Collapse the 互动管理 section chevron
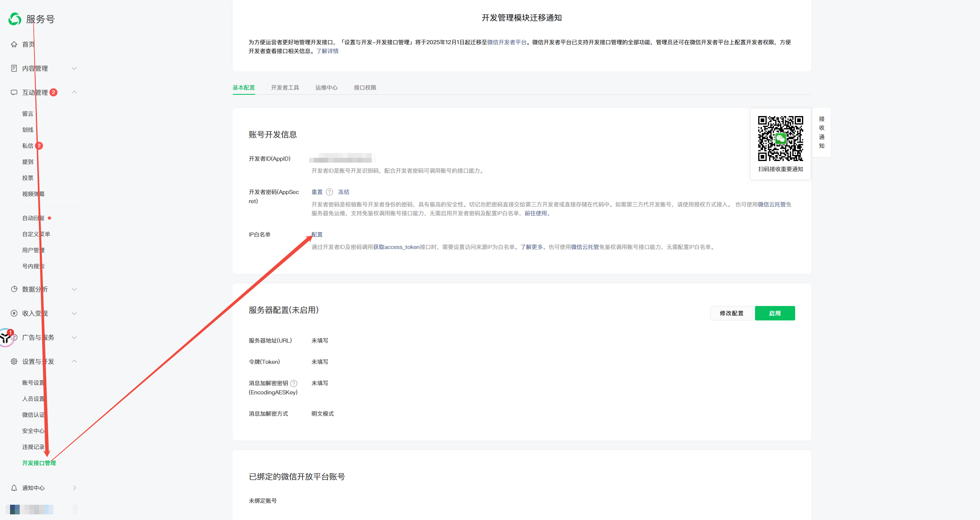The image size is (980, 520). pyautogui.click(x=74, y=92)
